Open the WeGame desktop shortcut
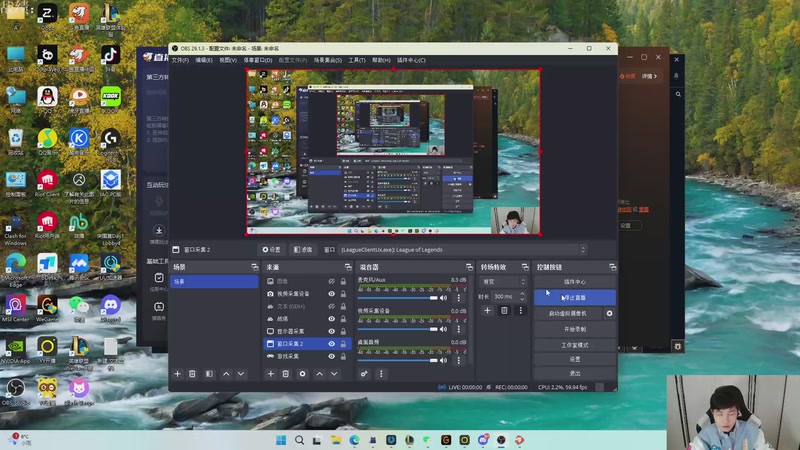 pyautogui.click(x=47, y=309)
